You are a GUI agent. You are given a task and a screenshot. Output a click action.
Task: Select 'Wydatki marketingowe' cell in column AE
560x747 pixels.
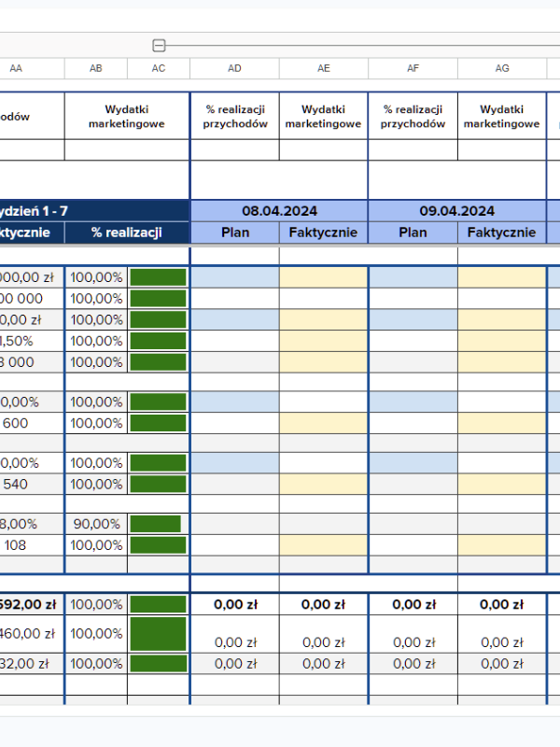323,117
